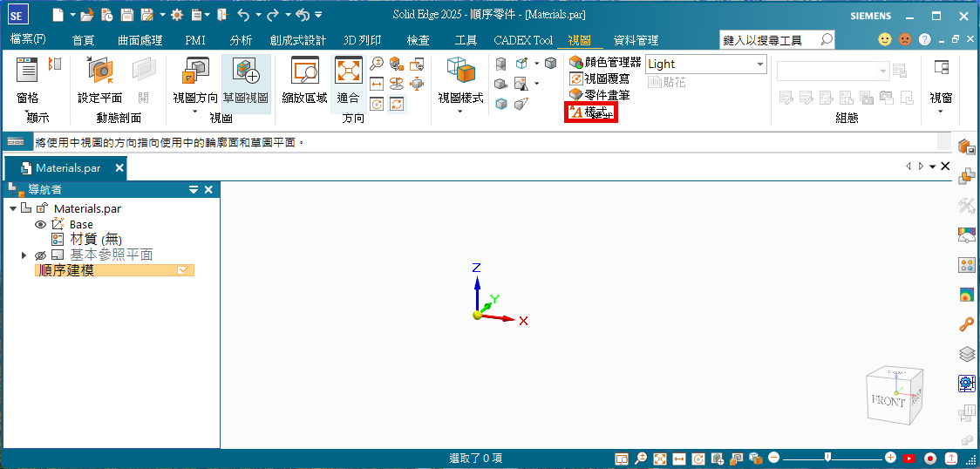
Task: Click the happy smiley feedback icon
Action: [885, 39]
